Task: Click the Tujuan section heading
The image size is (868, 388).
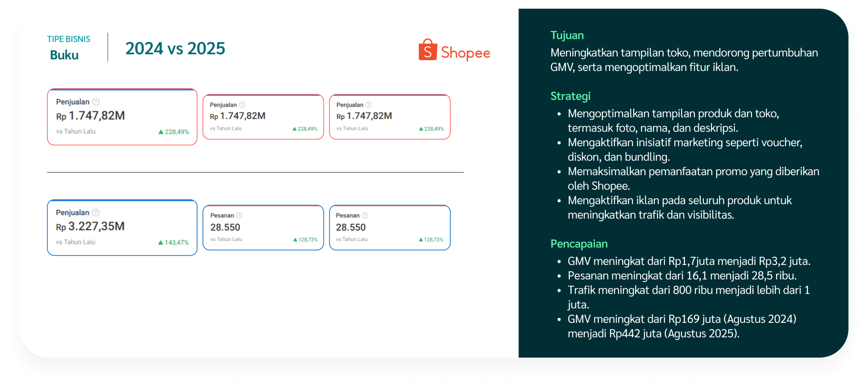Action: click(567, 35)
